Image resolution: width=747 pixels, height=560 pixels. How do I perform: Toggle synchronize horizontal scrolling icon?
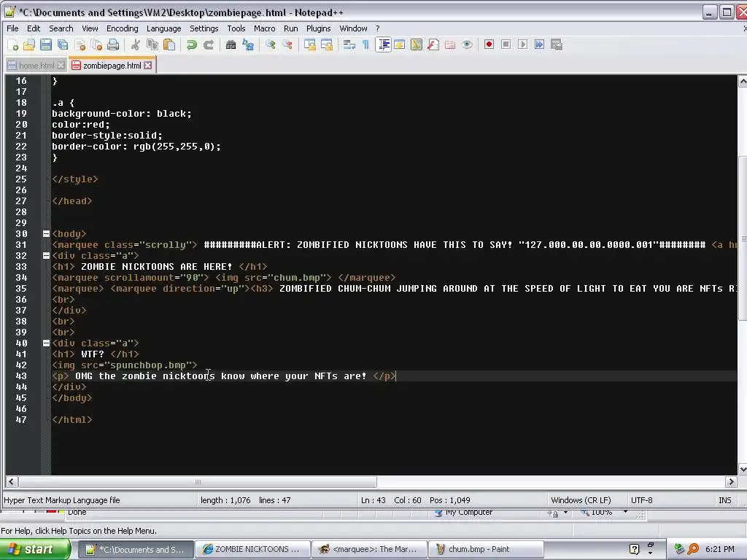[x=326, y=44]
